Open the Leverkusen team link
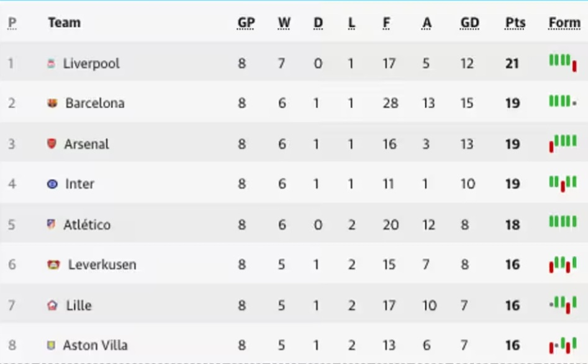588x364 pixels. [x=102, y=265]
